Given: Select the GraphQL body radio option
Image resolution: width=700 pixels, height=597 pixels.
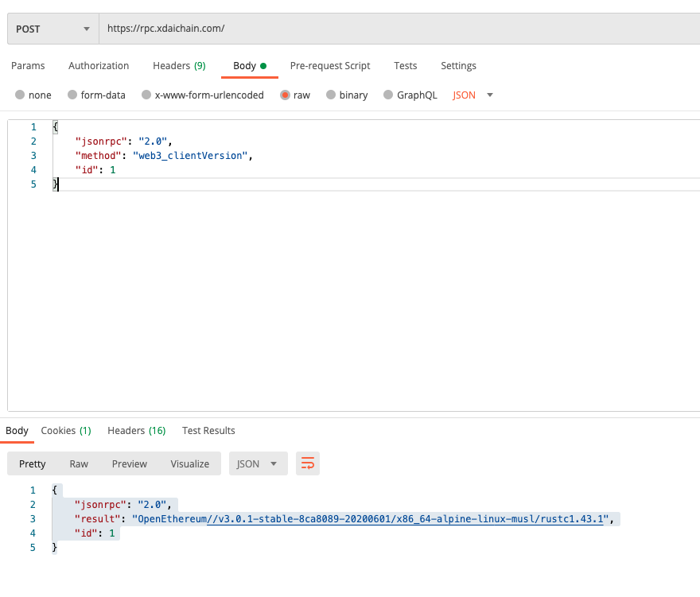Looking at the screenshot, I should pos(388,95).
